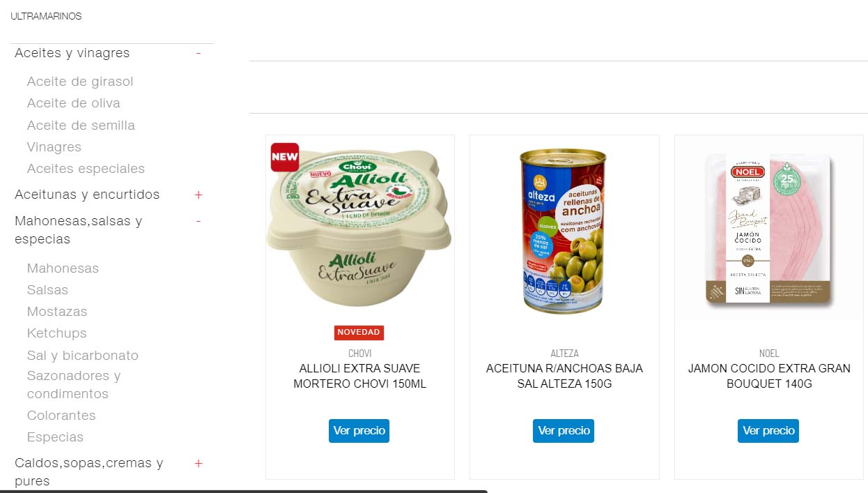Select Aceite de girasol subcategory

80,82
